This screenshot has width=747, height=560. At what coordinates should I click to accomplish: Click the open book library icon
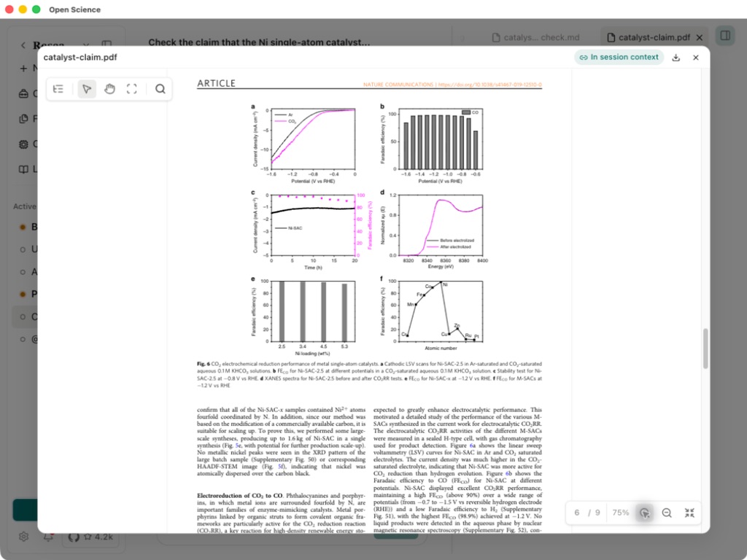click(x=23, y=169)
